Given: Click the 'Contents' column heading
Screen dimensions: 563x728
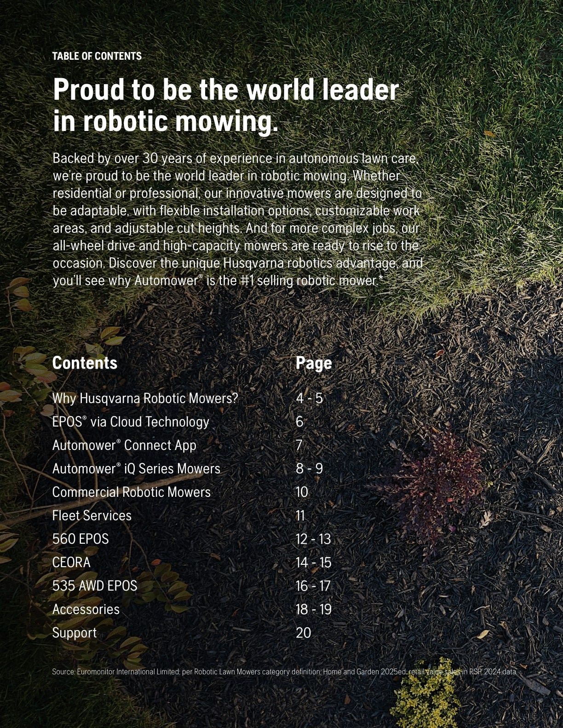Looking at the screenshot, I should (85, 363).
